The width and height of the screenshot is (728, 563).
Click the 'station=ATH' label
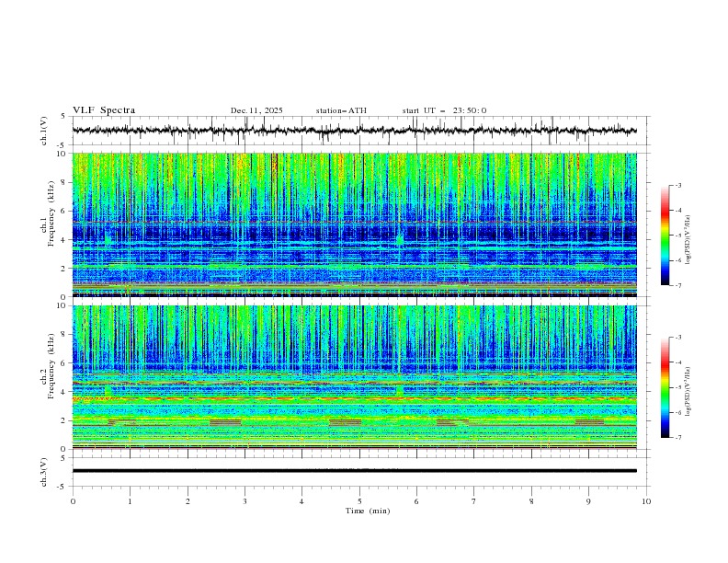(341, 110)
